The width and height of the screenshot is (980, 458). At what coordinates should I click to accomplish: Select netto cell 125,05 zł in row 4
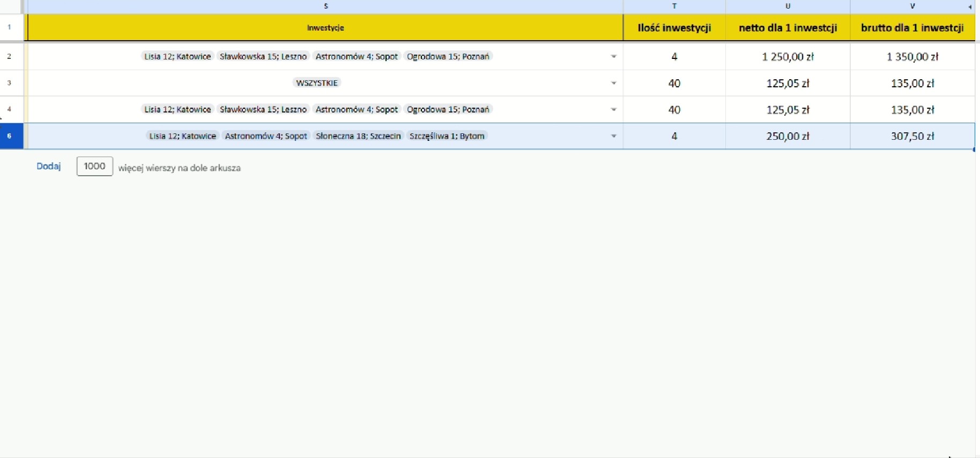click(788, 109)
